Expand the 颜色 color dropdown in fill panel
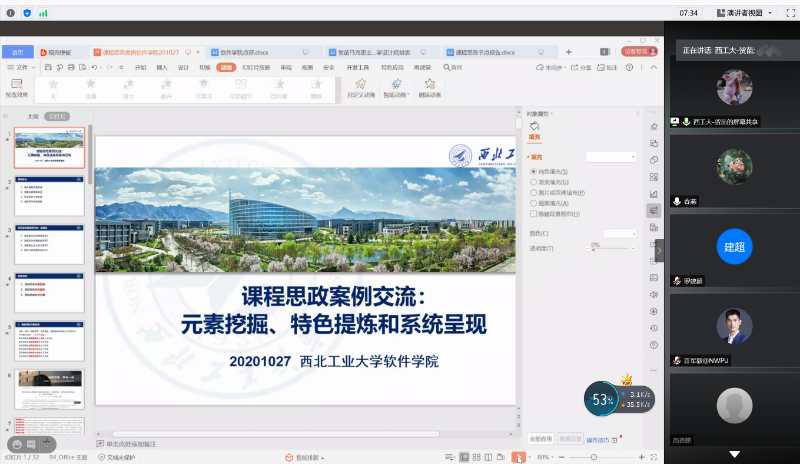 pyautogui.click(x=620, y=233)
